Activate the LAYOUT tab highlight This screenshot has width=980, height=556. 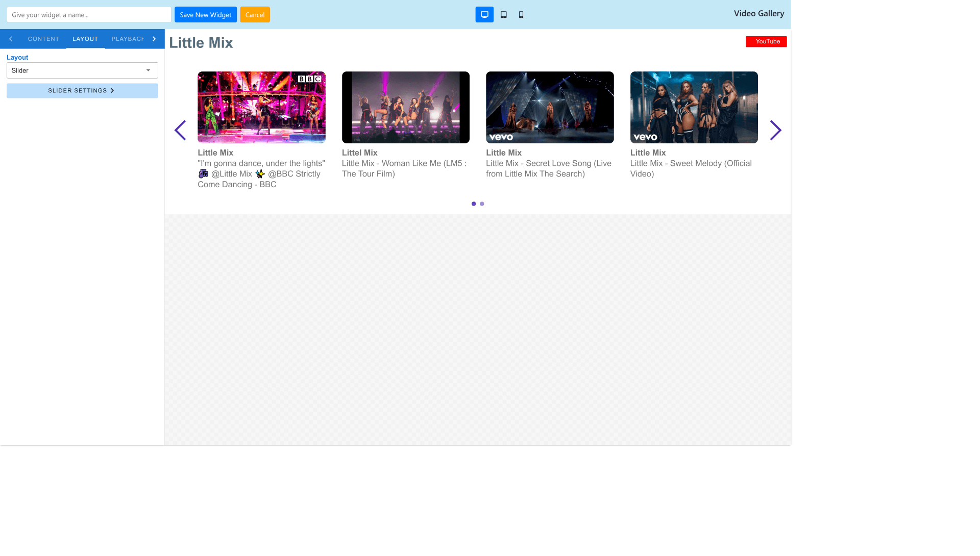(x=85, y=39)
